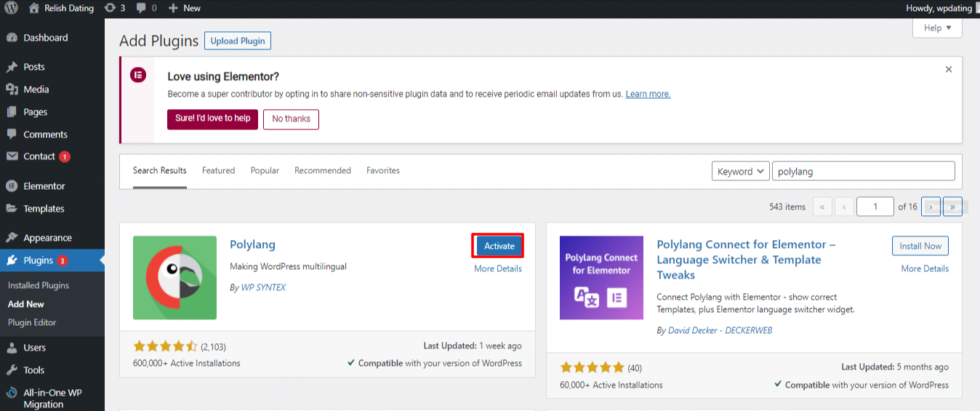
Task: Open the Dashboard menu icon
Action: [12, 38]
